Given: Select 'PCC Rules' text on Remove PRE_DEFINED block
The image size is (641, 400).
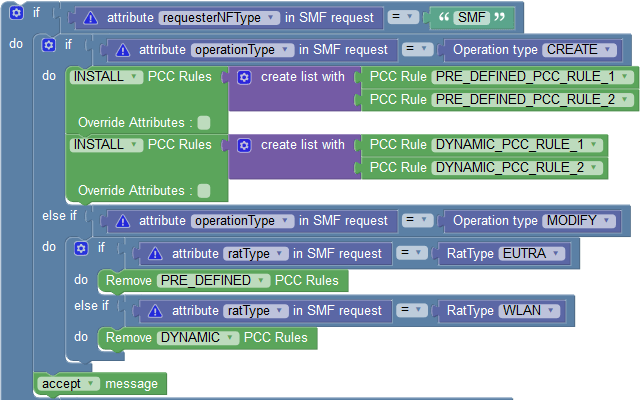Looking at the screenshot, I should pos(307,281).
